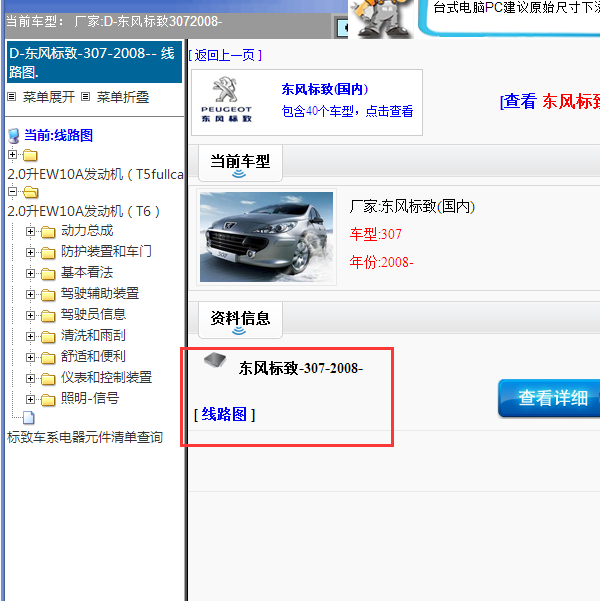
Task: Click the 防护装置和车门 folder icon
Action: coord(48,253)
